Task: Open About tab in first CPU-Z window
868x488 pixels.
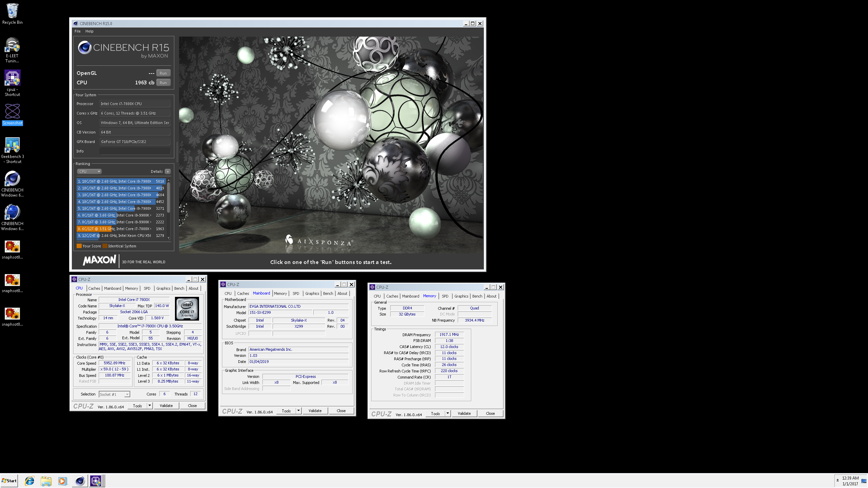Action: click(x=194, y=288)
